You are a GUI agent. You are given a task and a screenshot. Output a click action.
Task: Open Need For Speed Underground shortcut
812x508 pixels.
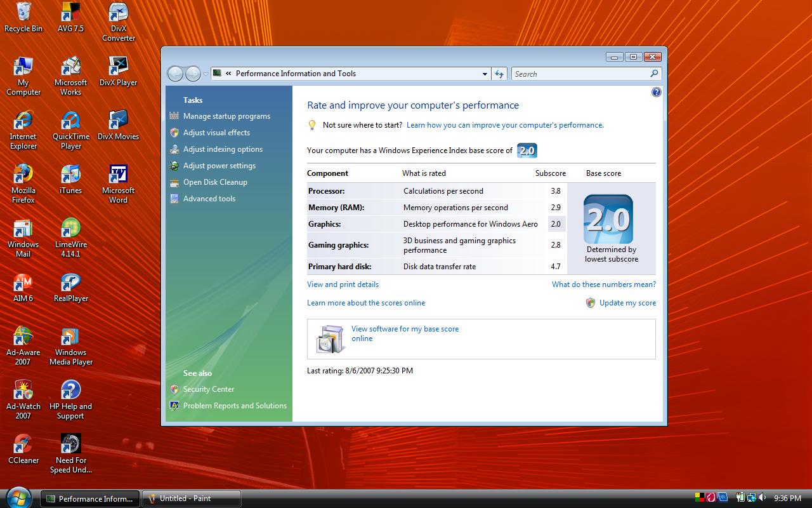(x=70, y=454)
